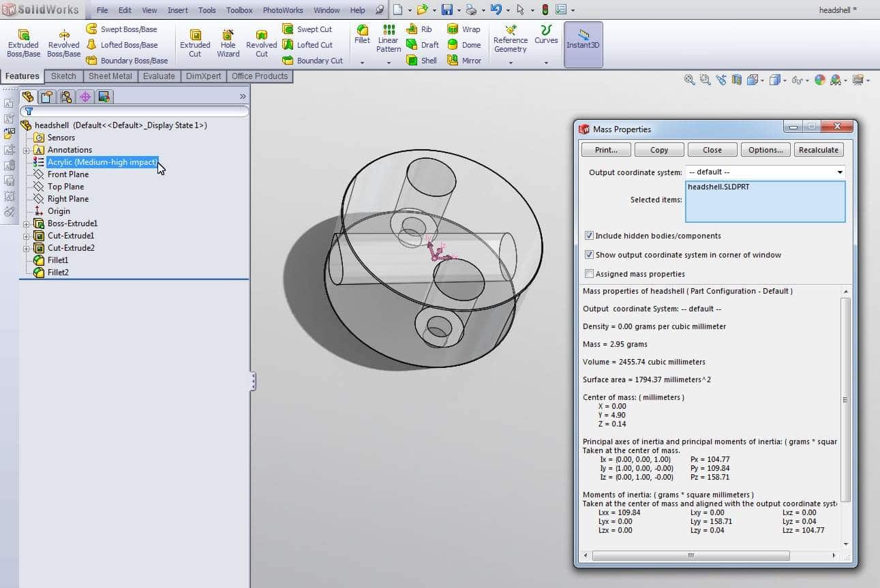
Task: Choose the Lofted Boss/Base tool
Action: point(121,45)
